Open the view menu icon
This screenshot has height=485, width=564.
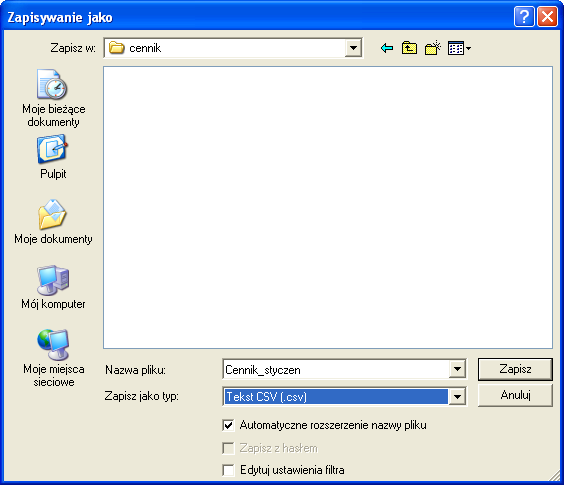[459, 48]
